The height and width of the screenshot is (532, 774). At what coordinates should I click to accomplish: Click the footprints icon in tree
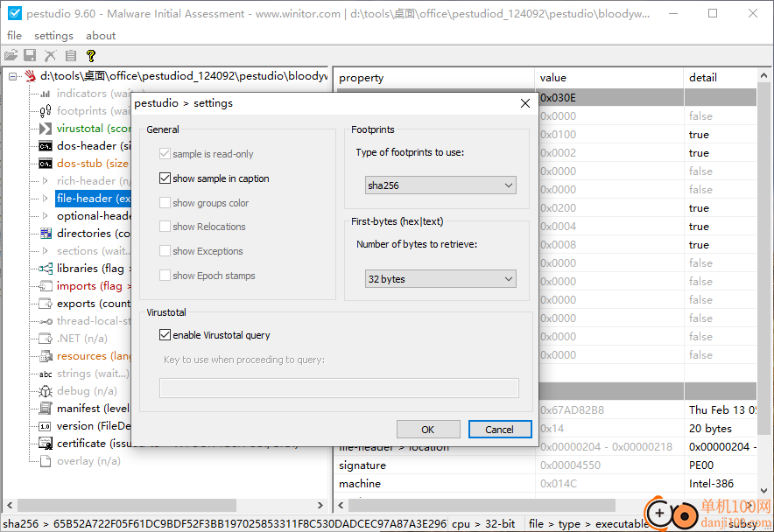(x=45, y=111)
